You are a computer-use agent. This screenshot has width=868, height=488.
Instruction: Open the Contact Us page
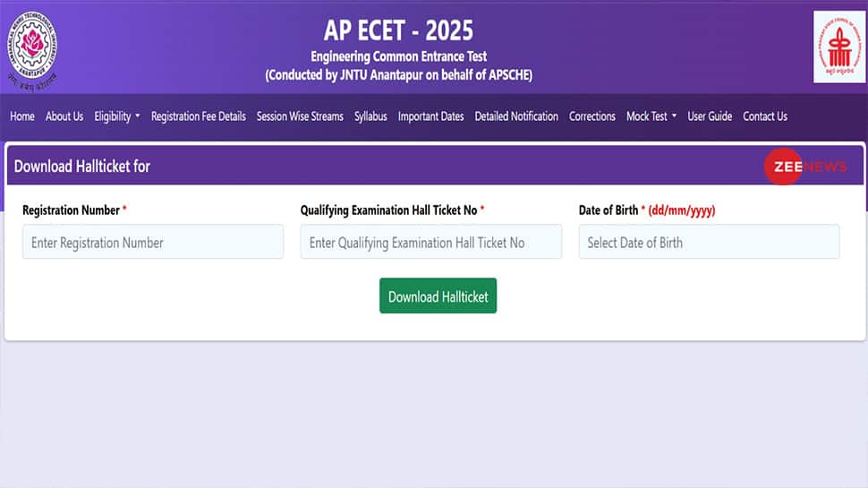click(x=765, y=116)
